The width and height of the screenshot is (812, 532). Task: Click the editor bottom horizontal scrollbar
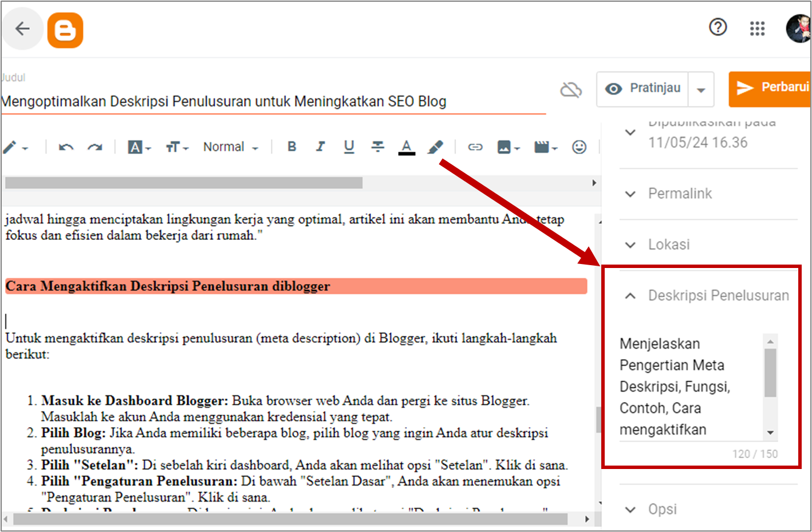tap(290, 519)
